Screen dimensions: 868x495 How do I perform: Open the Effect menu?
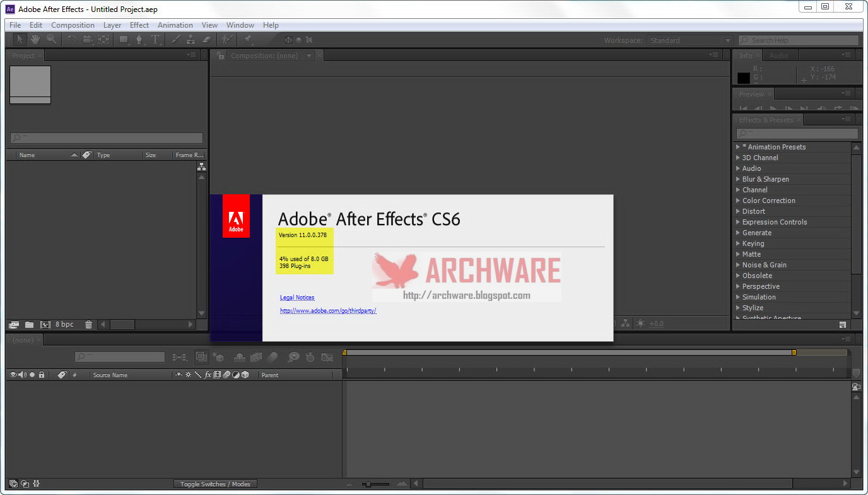[139, 25]
